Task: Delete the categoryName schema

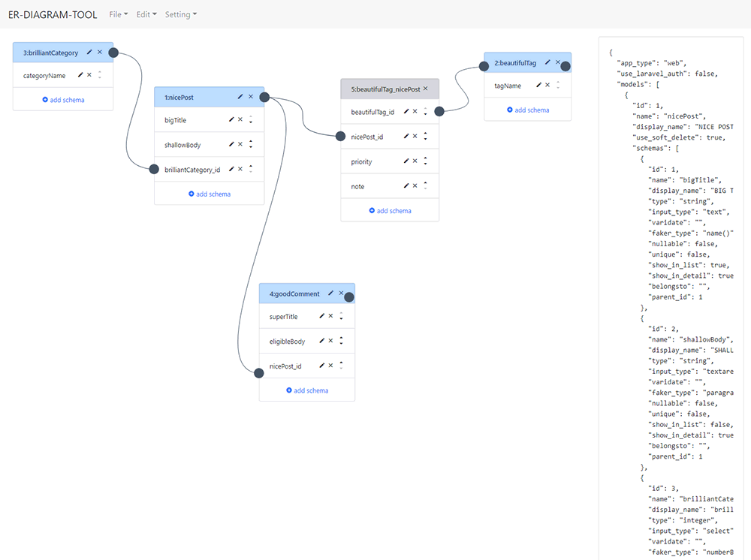Action: point(89,74)
